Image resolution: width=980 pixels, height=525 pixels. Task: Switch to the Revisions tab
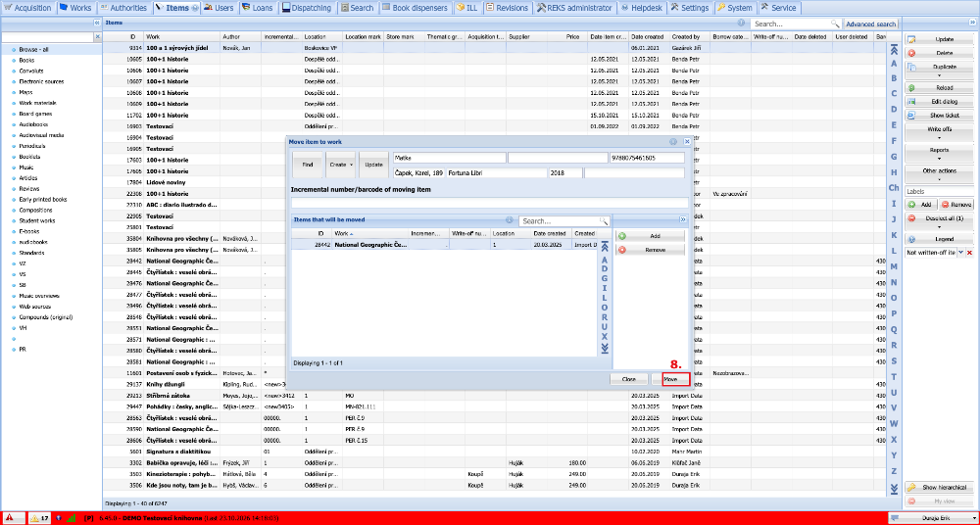tap(508, 8)
